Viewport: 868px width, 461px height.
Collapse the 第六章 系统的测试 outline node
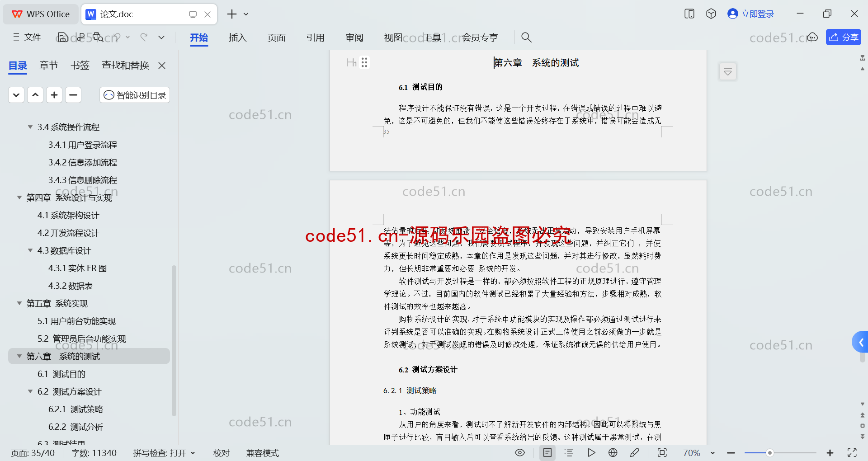(x=19, y=356)
